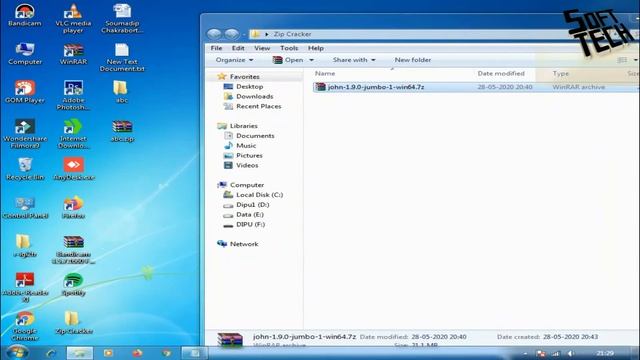Select the Firefox desktop shortcut
Image resolution: width=640 pixels, height=360 pixels.
tap(73, 207)
